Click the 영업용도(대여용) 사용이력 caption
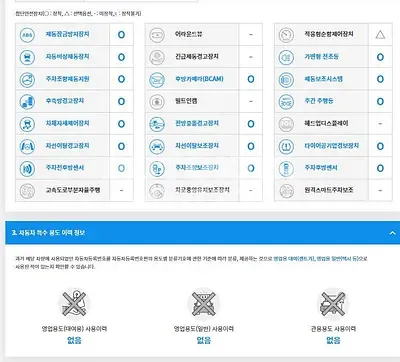400x362 pixels. (74, 329)
